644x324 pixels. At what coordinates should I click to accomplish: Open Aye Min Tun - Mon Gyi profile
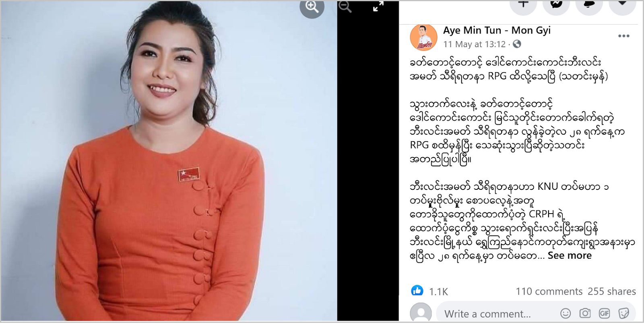click(x=497, y=30)
